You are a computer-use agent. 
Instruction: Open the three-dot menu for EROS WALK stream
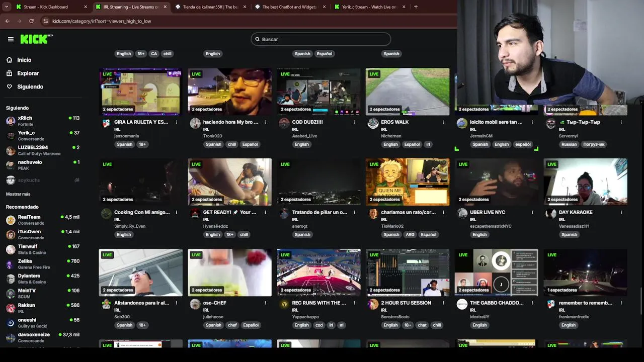tap(443, 122)
